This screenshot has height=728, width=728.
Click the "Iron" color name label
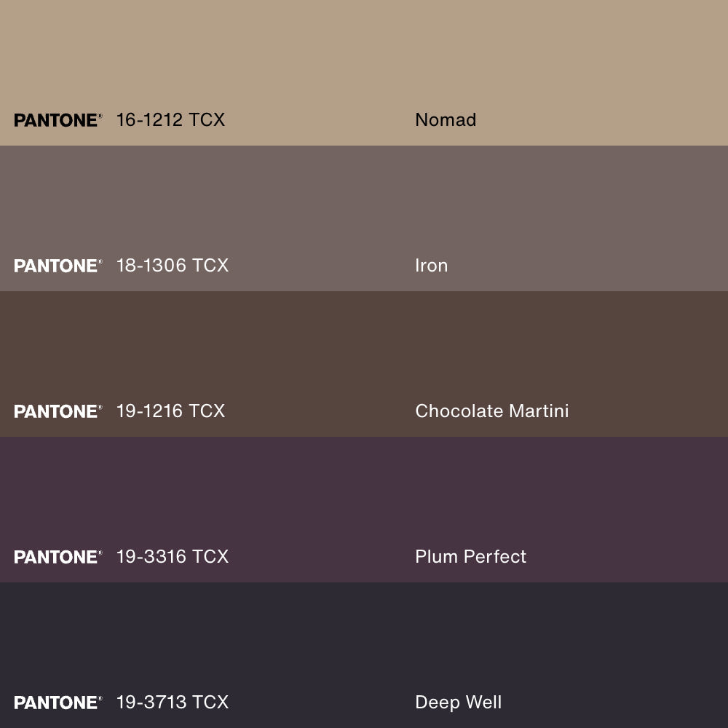[431, 266]
